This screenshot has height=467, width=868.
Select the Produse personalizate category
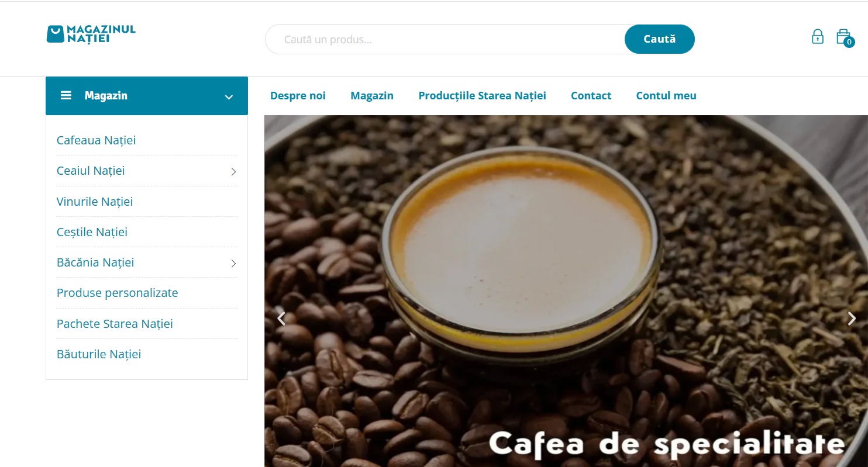[x=118, y=293]
